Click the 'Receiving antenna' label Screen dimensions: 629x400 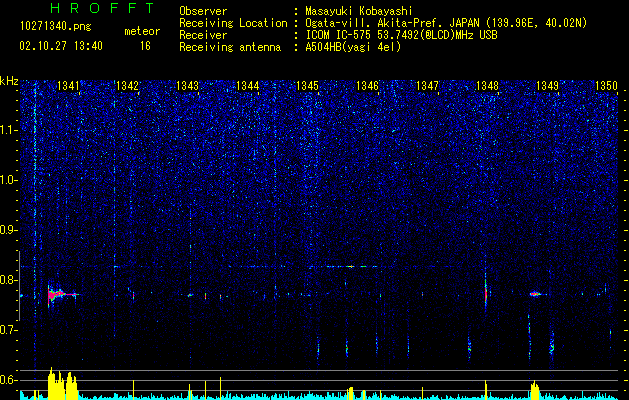click(x=230, y=47)
